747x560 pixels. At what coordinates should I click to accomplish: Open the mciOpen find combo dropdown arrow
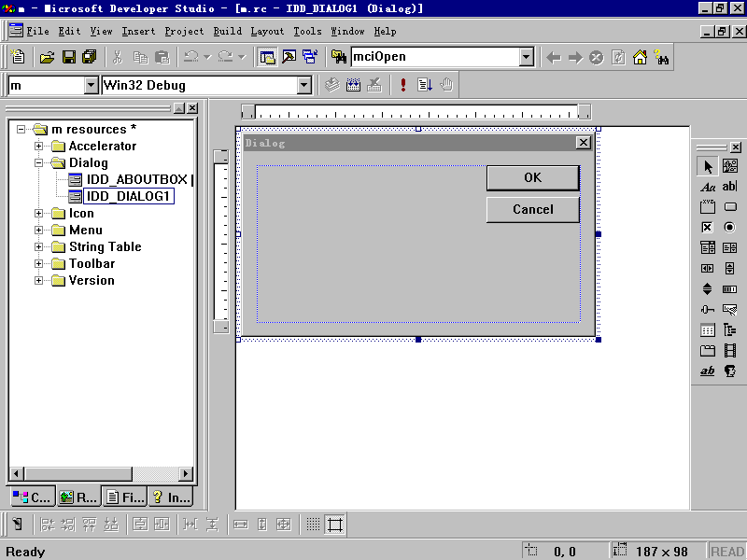point(527,57)
